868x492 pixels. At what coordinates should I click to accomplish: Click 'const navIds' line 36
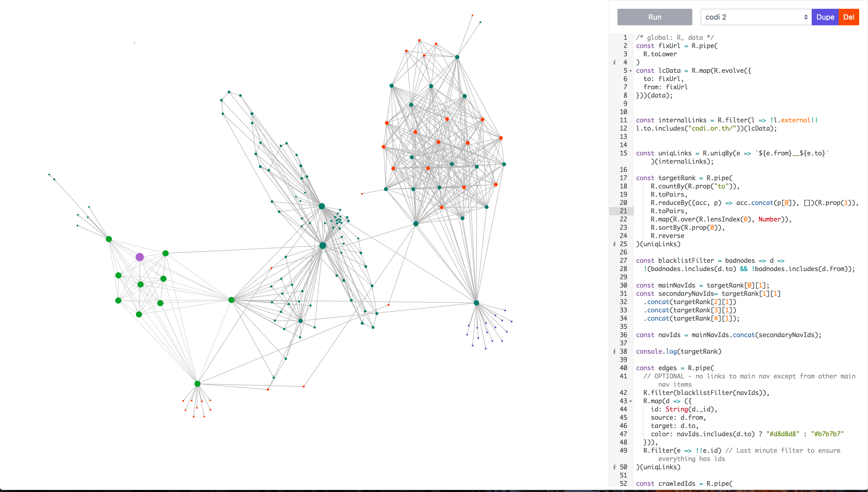click(x=658, y=335)
